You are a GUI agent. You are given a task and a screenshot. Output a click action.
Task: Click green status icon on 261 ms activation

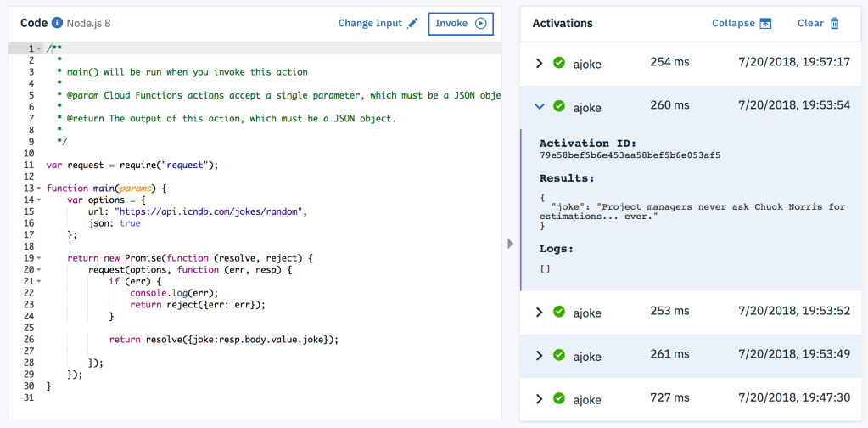[x=558, y=354]
